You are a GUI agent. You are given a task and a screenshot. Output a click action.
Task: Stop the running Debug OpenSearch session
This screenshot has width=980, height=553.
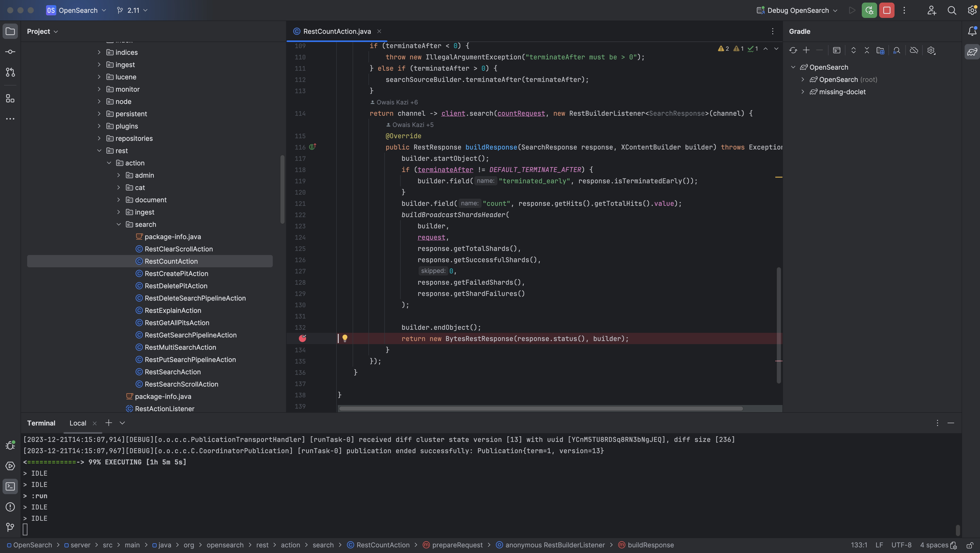[x=886, y=10]
